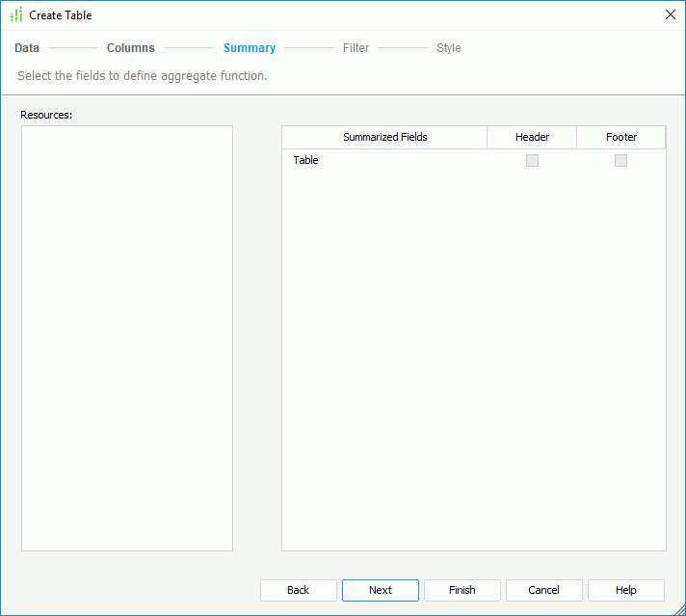Jump to the Filter step

[x=356, y=48]
